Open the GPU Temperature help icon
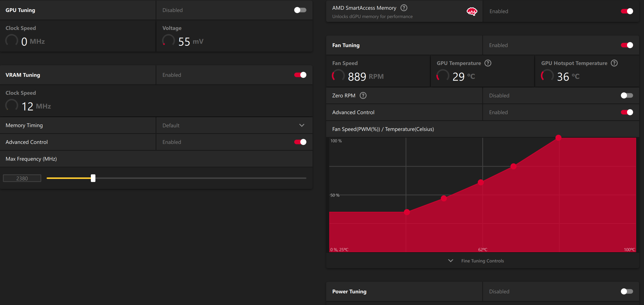The height and width of the screenshot is (305, 644). click(488, 63)
